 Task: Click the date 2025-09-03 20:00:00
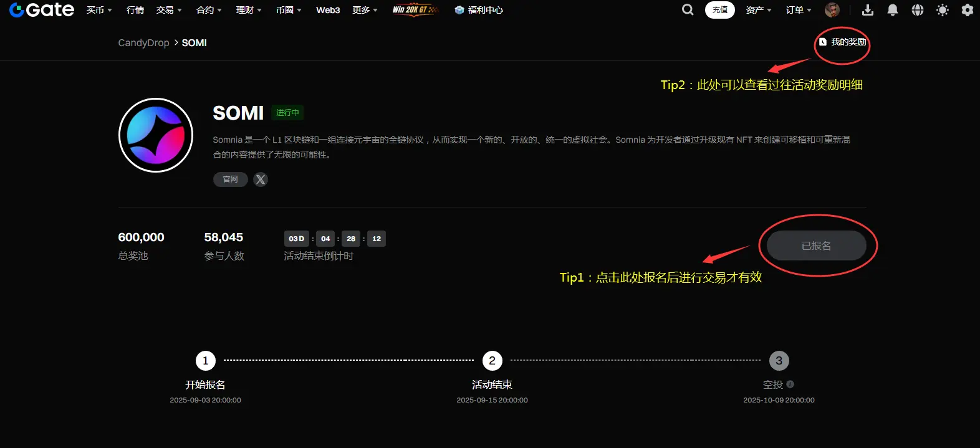click(x=205, y=400)
